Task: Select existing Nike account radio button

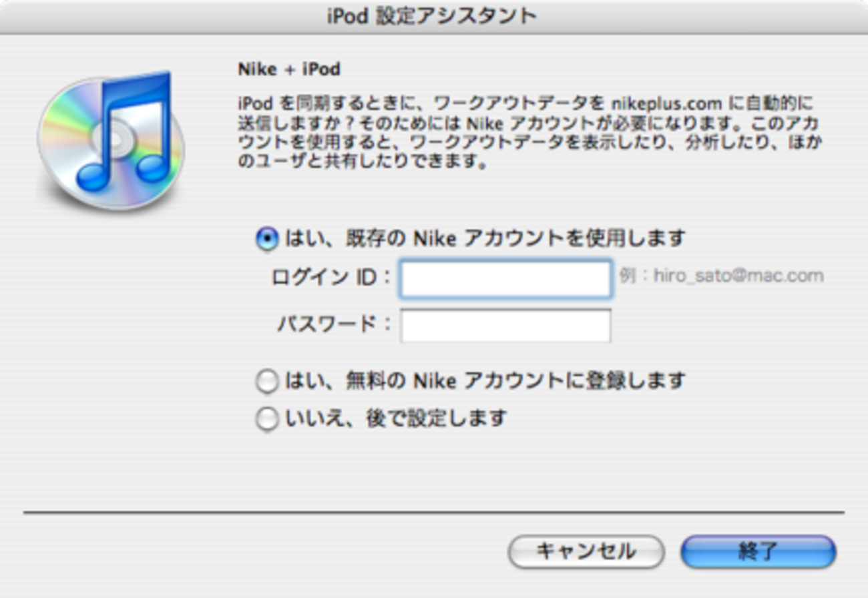Action: point(267,238)
